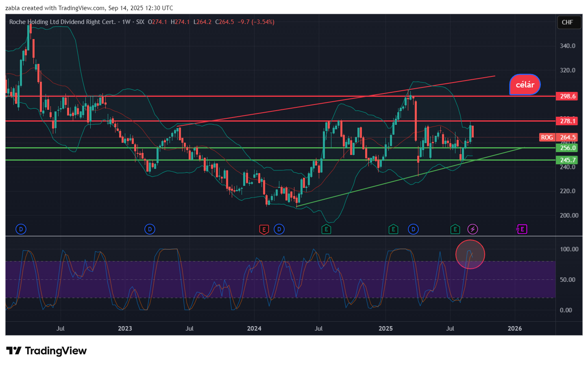Select the ROG symbol price tag
588x366 pixels.
click(x=547, y=137)
